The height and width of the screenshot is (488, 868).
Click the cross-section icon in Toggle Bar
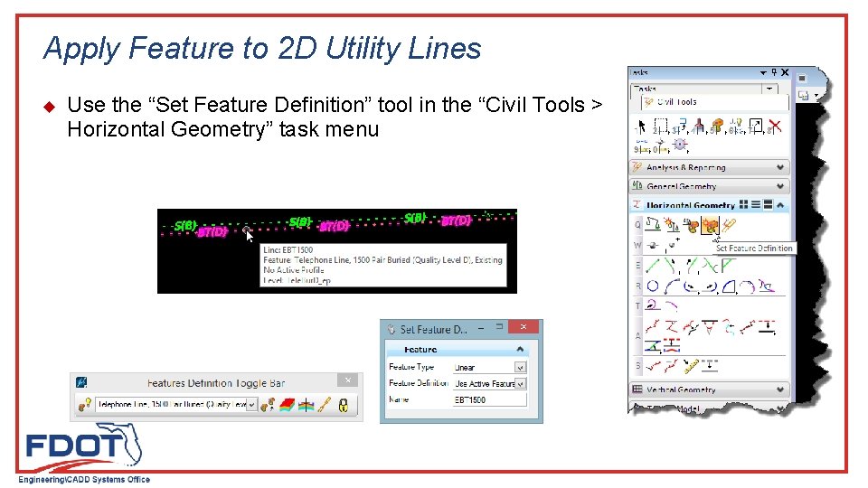(x=306, y=406)
